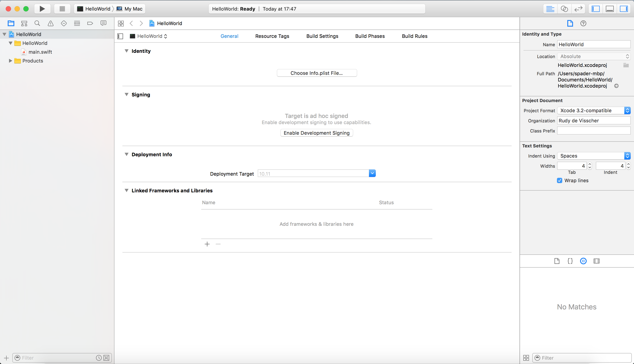Click Enable Development Signing button
The width and height of the screenshot is (634, 364).
pyautogui.click(x=317, y=133)
